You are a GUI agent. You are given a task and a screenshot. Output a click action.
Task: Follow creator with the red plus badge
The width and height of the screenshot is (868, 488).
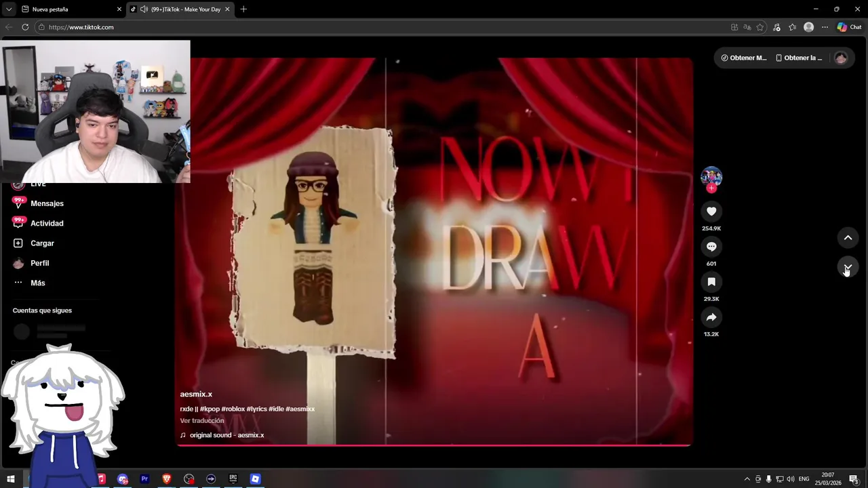pyautogui.click(x=711, y=188)
